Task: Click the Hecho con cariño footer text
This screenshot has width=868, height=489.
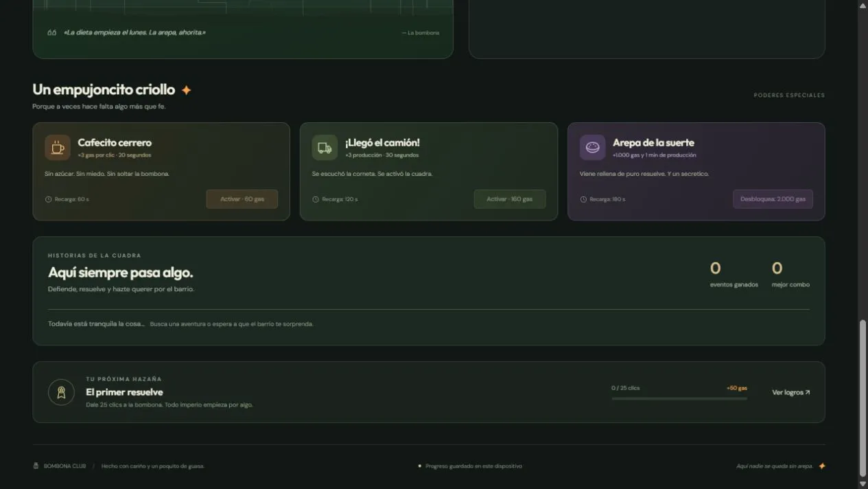Action: point(153,466)
